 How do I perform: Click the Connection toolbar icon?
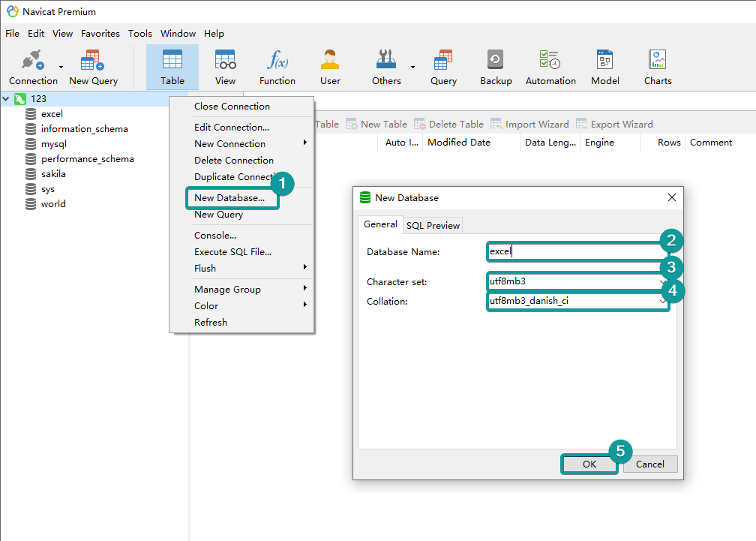pyautogui.click(x=32, y=67)
